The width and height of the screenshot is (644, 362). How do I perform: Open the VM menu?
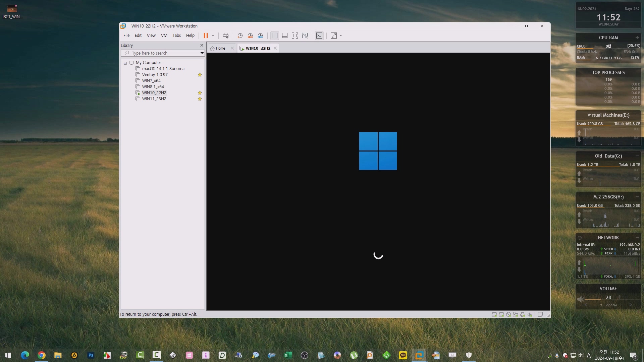pyautogui.click(x=164, y=36)
